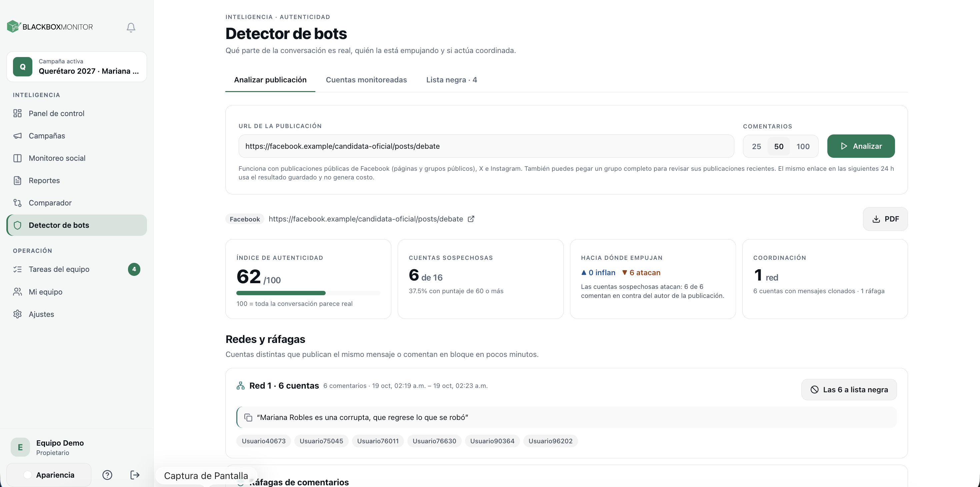Screen dimensions: 980x487
Task: Open the analyzed post's external link icon
Action: click(x=471, y=219)
